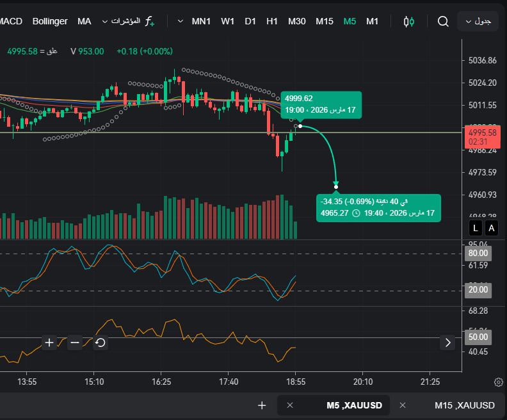This screenshot has height=420, width=507.
Task: Expand the timeframes dropdown chevron
Action: [x=180, y=21]
